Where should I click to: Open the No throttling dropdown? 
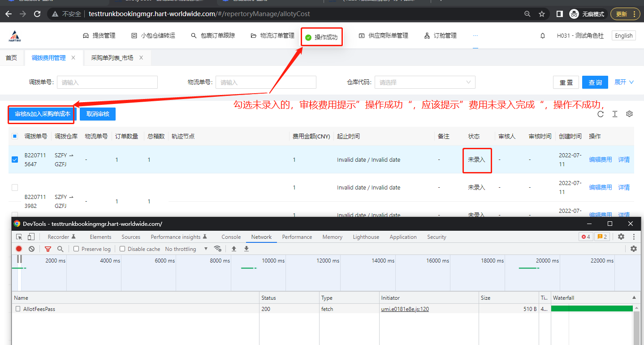186,249
